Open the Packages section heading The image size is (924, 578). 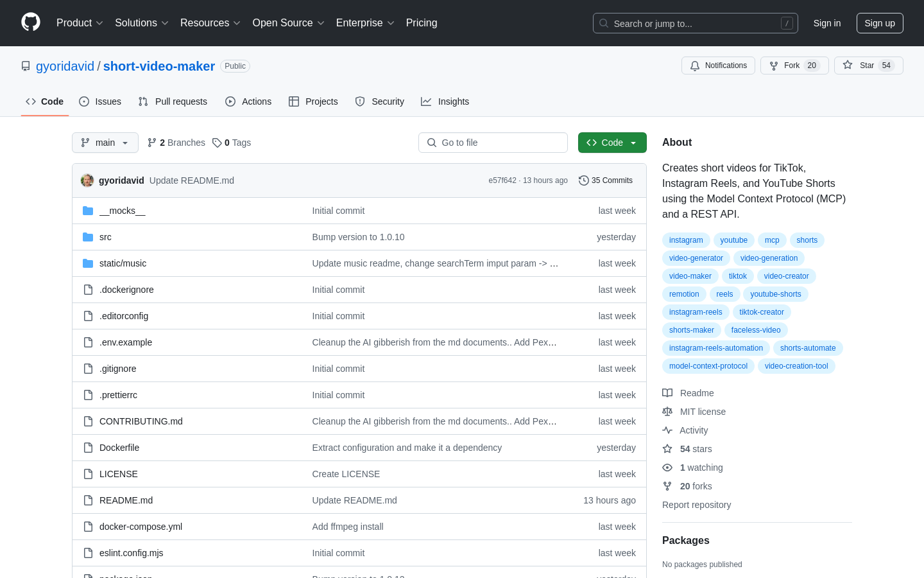pos(685,541)
